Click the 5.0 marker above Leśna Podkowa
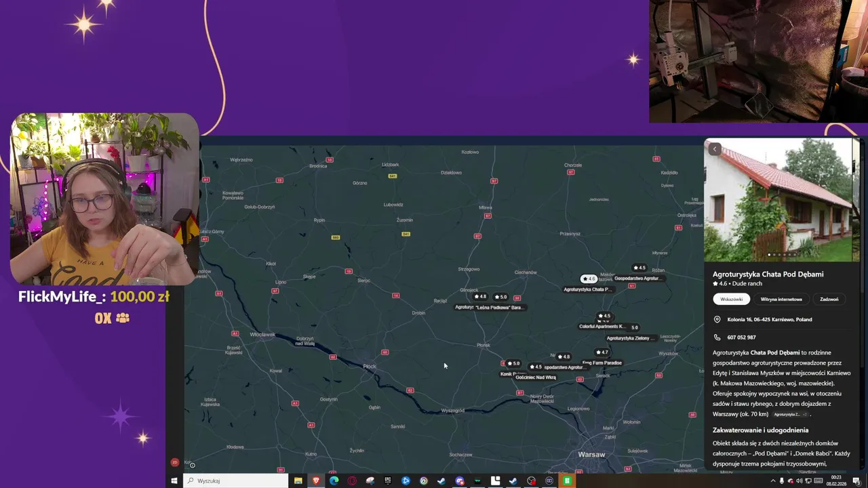The width and height of the screenshot is (868, 488). click(x=500, y=297)
